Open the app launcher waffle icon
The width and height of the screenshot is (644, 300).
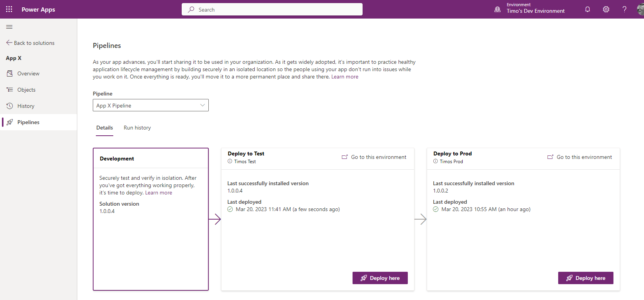point(9,9)
